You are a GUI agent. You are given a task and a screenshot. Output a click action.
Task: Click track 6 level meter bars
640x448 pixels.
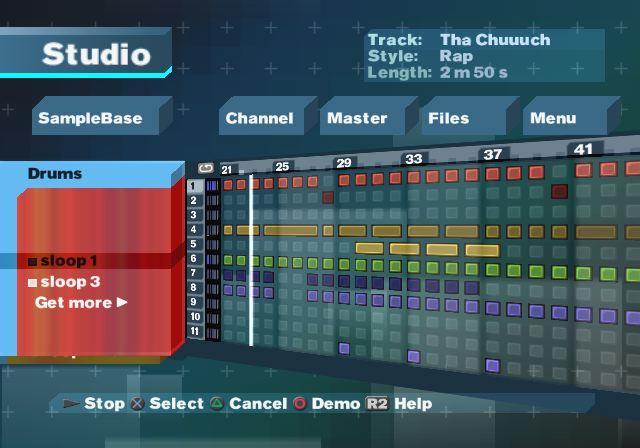212,258
